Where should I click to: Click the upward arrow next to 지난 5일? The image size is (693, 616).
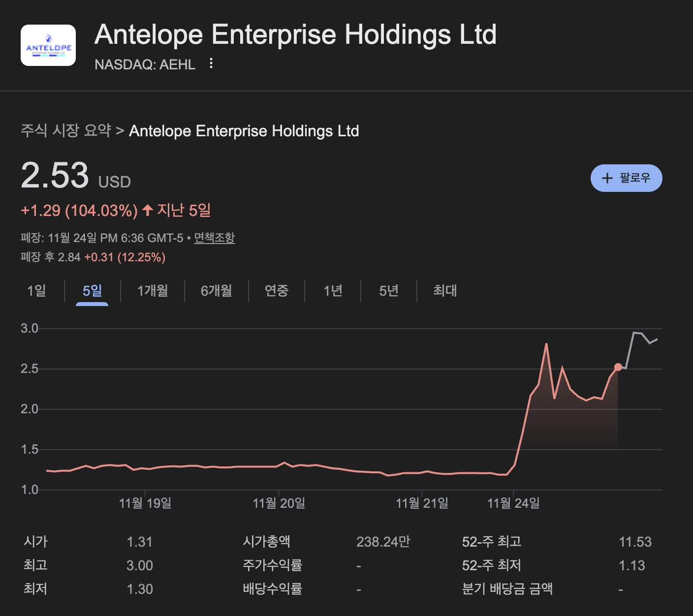148,211
